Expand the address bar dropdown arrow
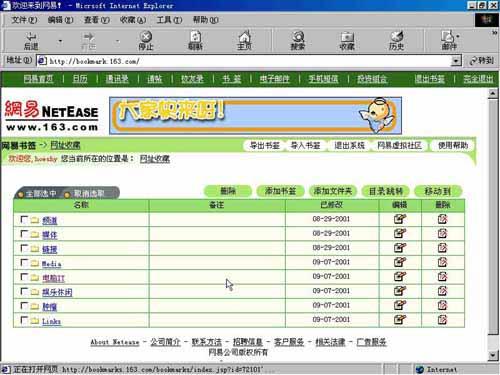500x375 pixels. (x=456, y=61)
